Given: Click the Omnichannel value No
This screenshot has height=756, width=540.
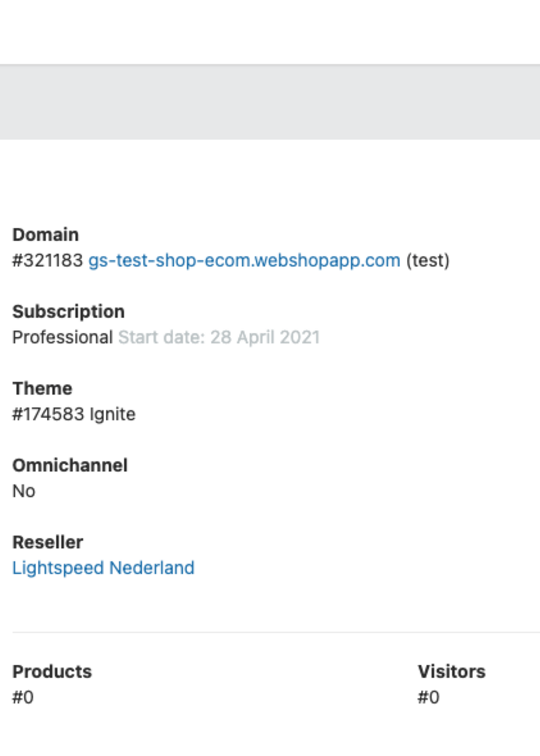Looking at the screenshot, I should click(x=24, y=491).
